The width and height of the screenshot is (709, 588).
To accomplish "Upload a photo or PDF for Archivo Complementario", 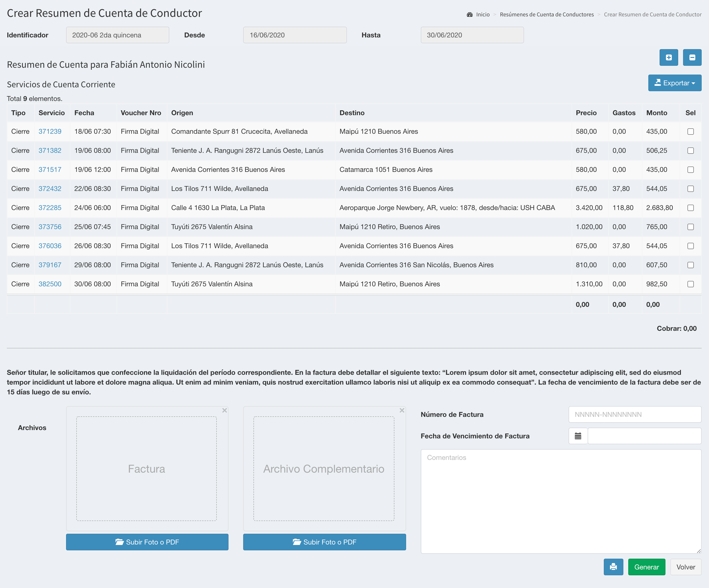I will coord(324,542).
